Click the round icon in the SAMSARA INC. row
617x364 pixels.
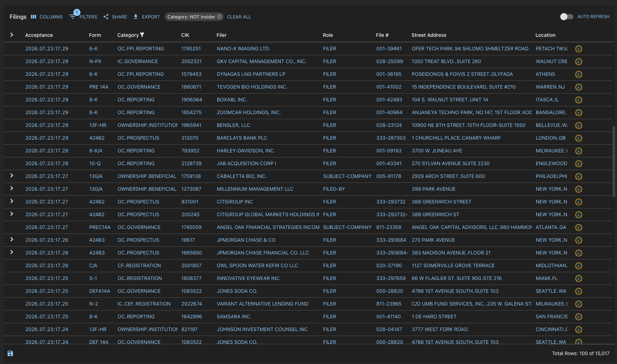(579, 317)
